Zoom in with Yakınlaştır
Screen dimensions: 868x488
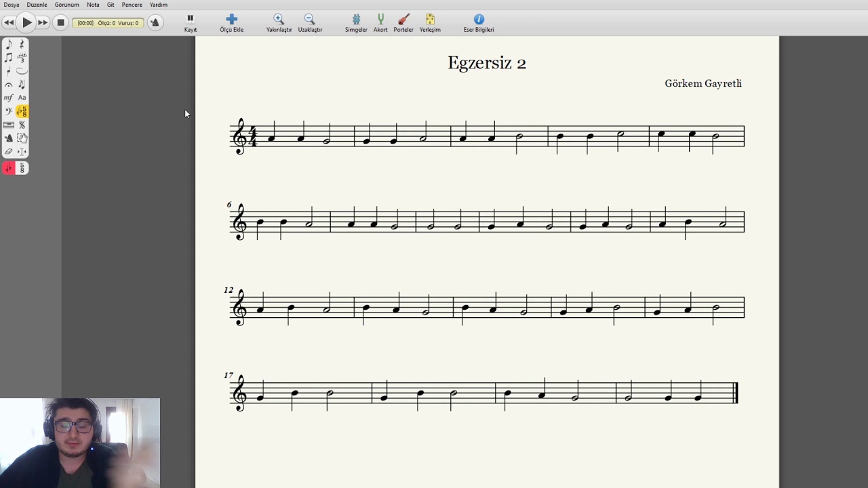[279, 23]
